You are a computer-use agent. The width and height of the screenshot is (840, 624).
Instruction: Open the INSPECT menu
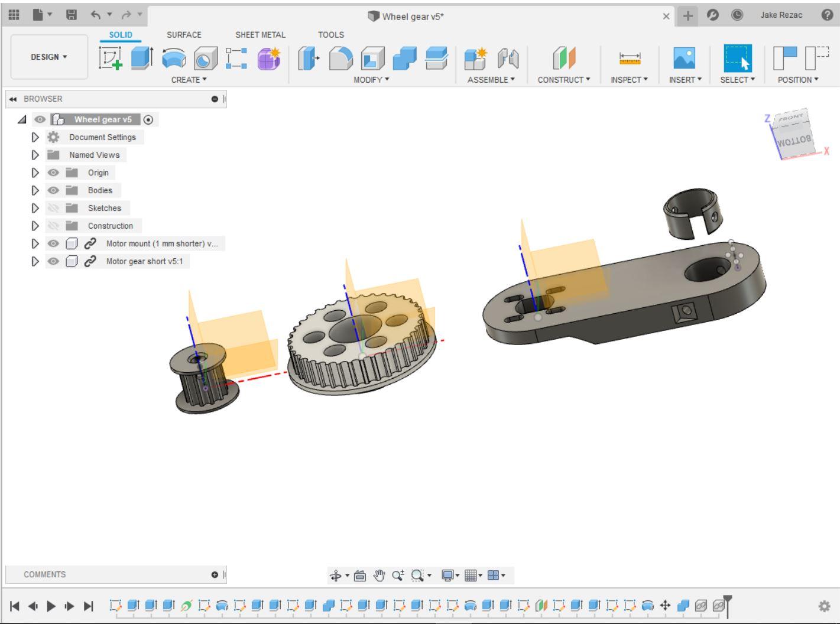point(630,79)
